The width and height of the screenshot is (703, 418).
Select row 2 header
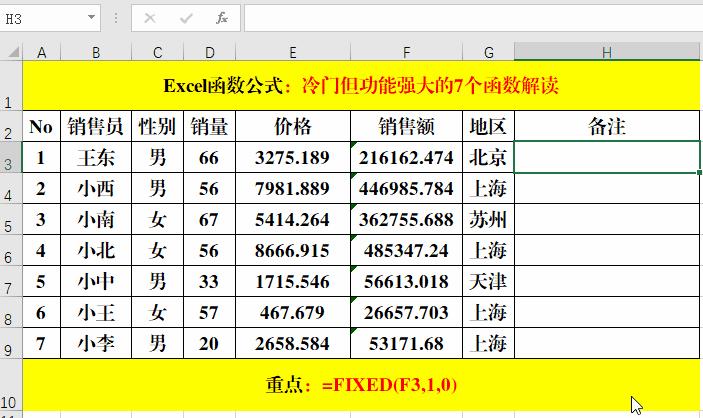point(11,126)
